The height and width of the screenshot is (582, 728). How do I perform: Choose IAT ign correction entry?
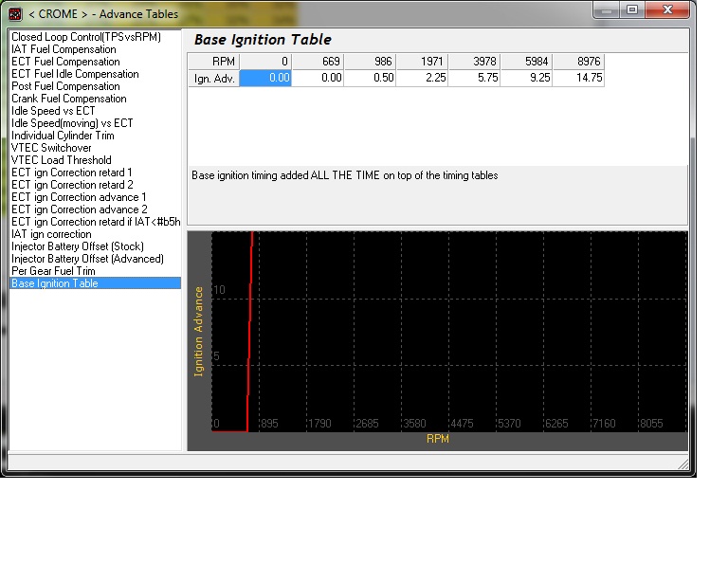pyautogui.click(x=51, y=234)
